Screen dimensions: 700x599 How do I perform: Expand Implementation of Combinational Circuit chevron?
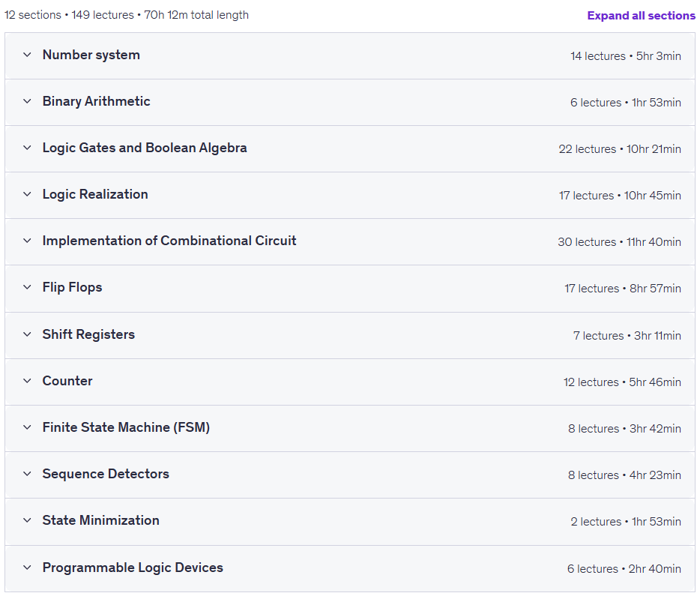pyautogui.click(x=27, y=241)
